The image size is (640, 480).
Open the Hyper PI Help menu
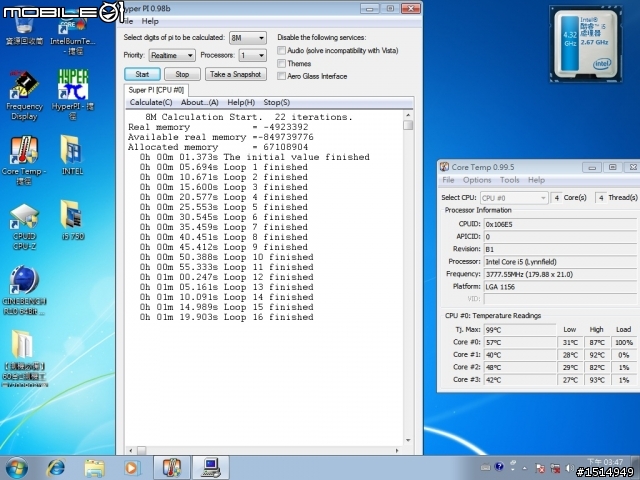pos(150,21)
